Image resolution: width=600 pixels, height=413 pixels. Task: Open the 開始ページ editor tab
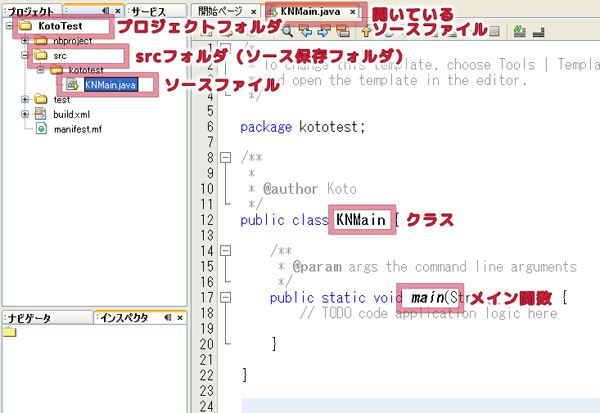220,11
